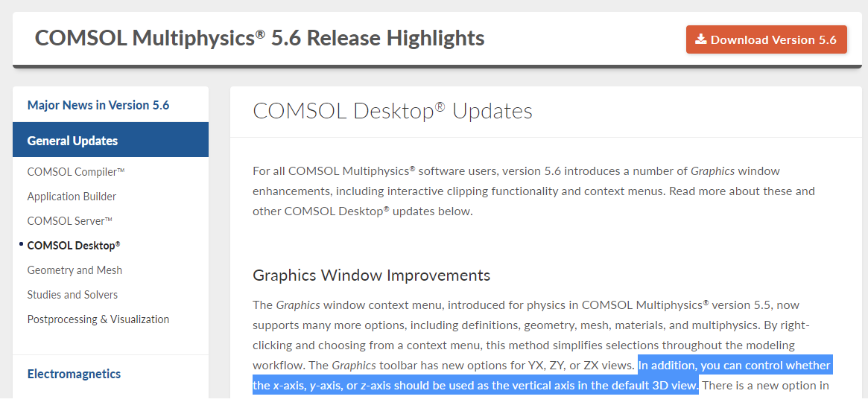This screenshot has width=868, height=411.
Task: Click the download arrow icon on Download button
Action: click(701, 39)
